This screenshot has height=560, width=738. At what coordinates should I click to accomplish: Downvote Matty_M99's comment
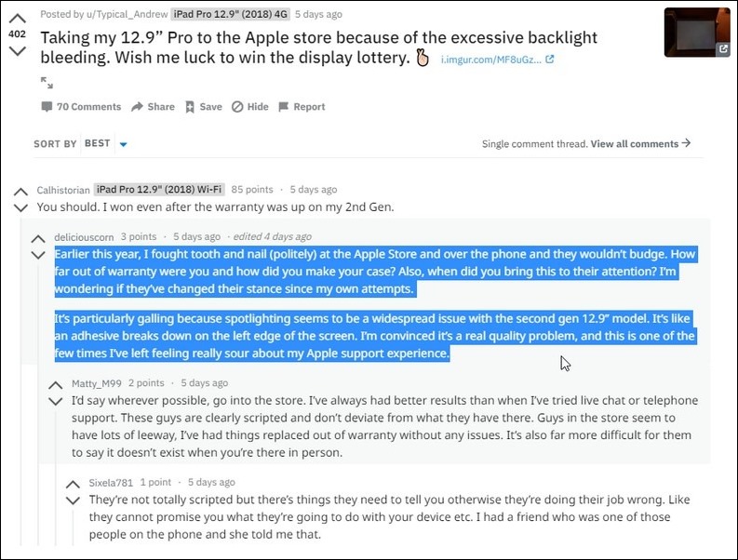(56, 402)
